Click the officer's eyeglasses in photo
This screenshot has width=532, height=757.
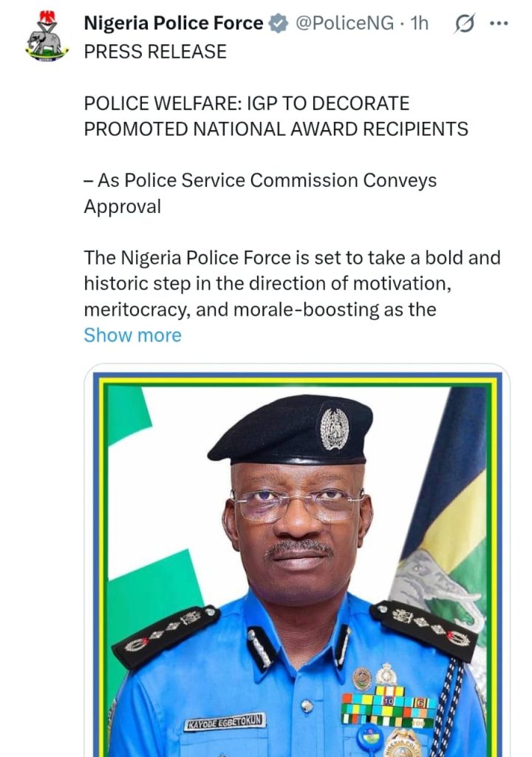(x=297, y=504)
